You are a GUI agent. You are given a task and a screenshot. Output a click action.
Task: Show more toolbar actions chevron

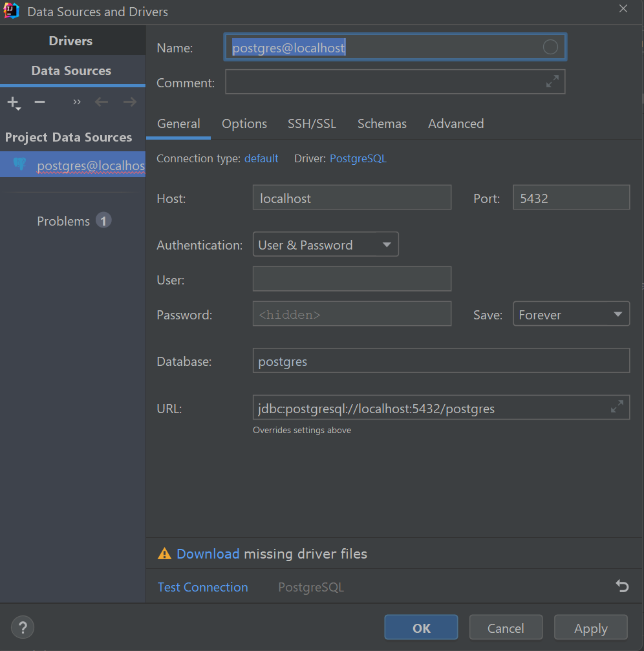[x=77, y=101]
